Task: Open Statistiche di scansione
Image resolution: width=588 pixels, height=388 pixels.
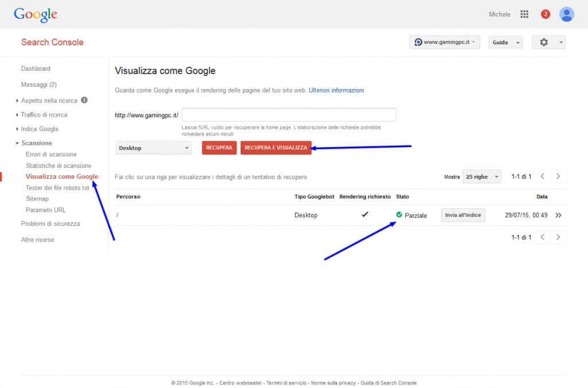Action: (59, 166)
